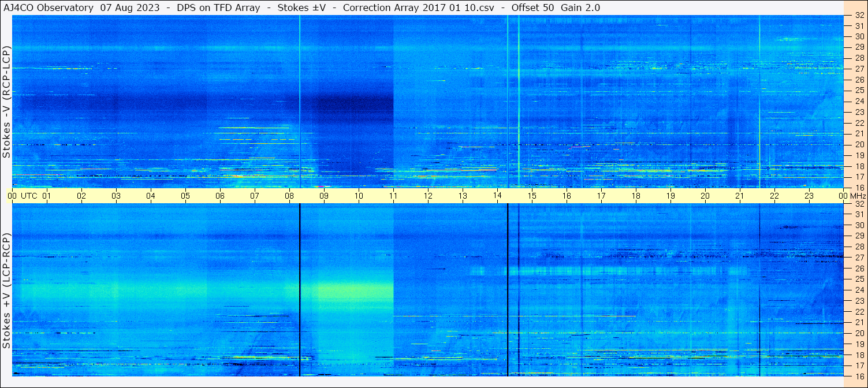Image resolution: width=868 pixels, height=388 pixels.
Task: Select the "DPS on TFD Array" label
Action: tap(217, 8)
